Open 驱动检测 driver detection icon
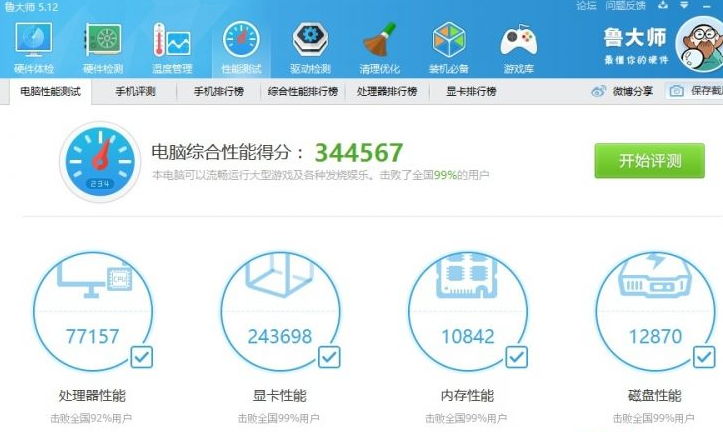This screenshot has height=432, width=723. click(x=310, y=40)
